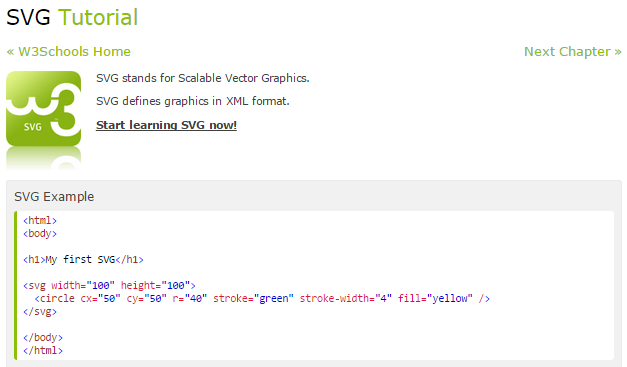Image resolution: width=627 pixels, height=367 pixels.
Task: Click the text SVG stands for Scalable Vector Graphics
Action: (x=203, y=78)
